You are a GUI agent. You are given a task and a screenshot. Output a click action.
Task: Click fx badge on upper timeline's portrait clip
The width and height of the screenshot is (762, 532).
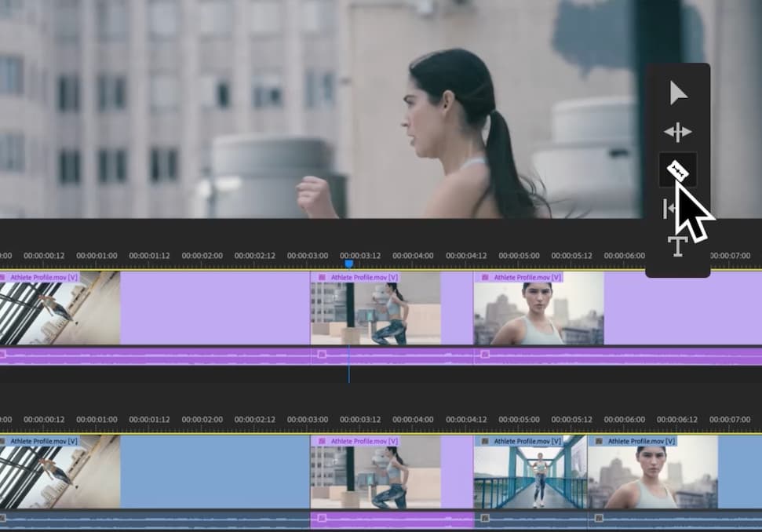[x=483, y=277]
